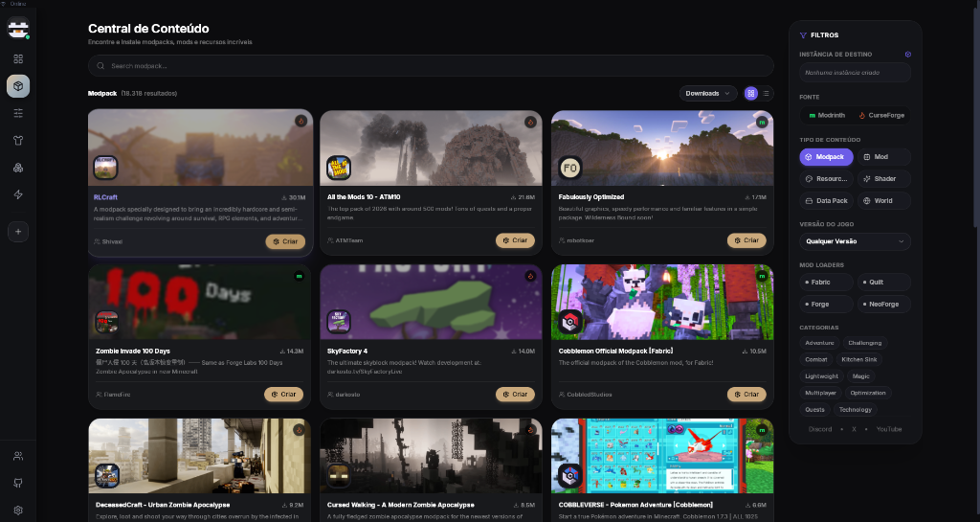The width and height of the screenshot is (980, 522).
Task: Open the dashboard grid icon in sidebar
Action: (18, 58)
